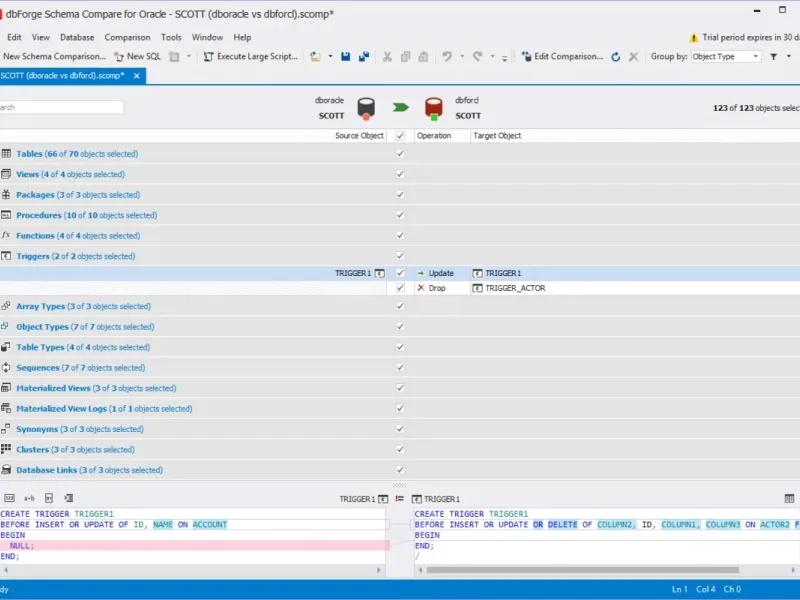800x600 pixels.
Task: Click the Redo arrow icon
Action: pyautogui.click(x=478, y=57)
